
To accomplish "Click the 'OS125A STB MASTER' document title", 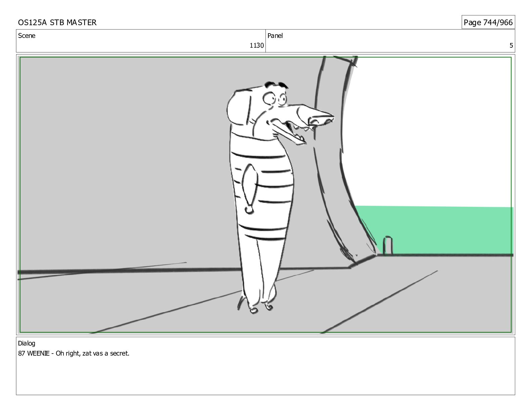I will (57, 22).
